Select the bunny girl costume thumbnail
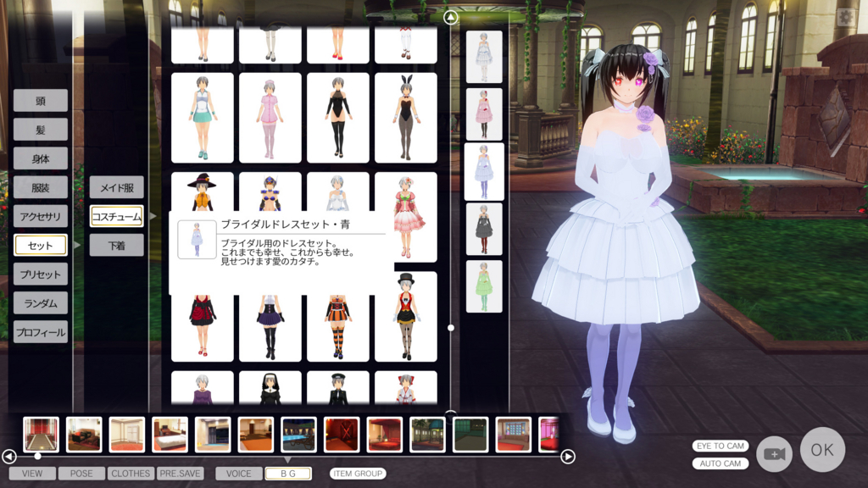The width and height of the screenshot is (868, 488). coord(406,118)
